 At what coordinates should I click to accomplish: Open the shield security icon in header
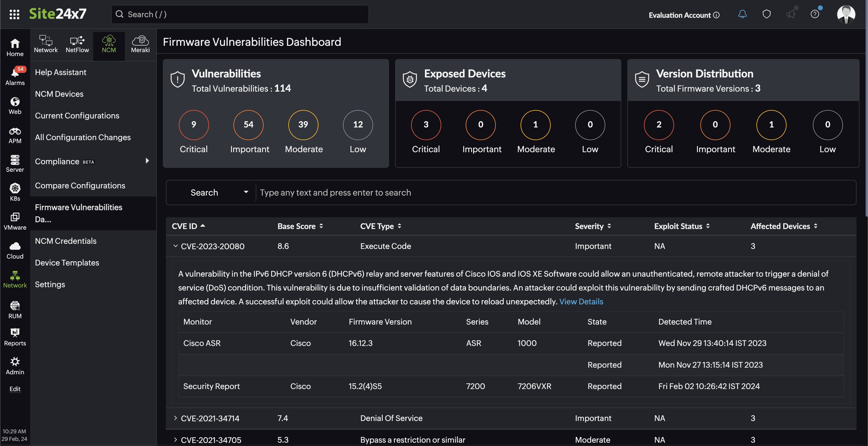tap(767, 14)
